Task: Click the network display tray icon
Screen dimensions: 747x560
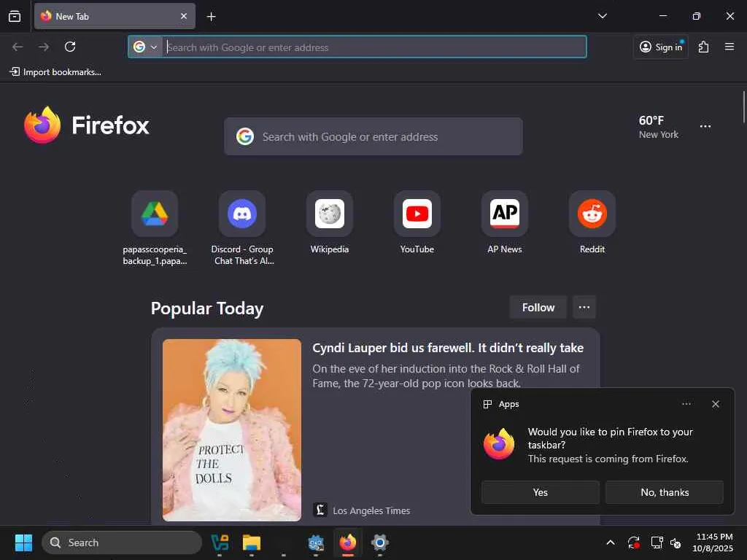Action: 657,542
